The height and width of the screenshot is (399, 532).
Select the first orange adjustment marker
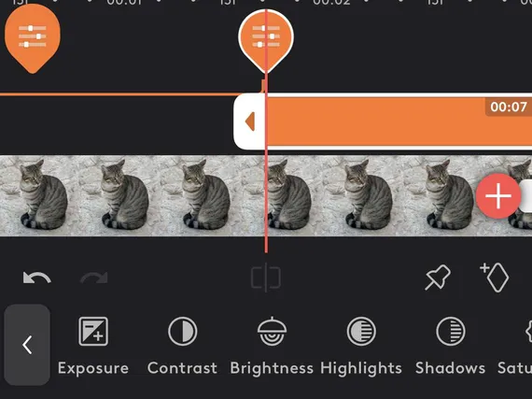tap(33, 38)
